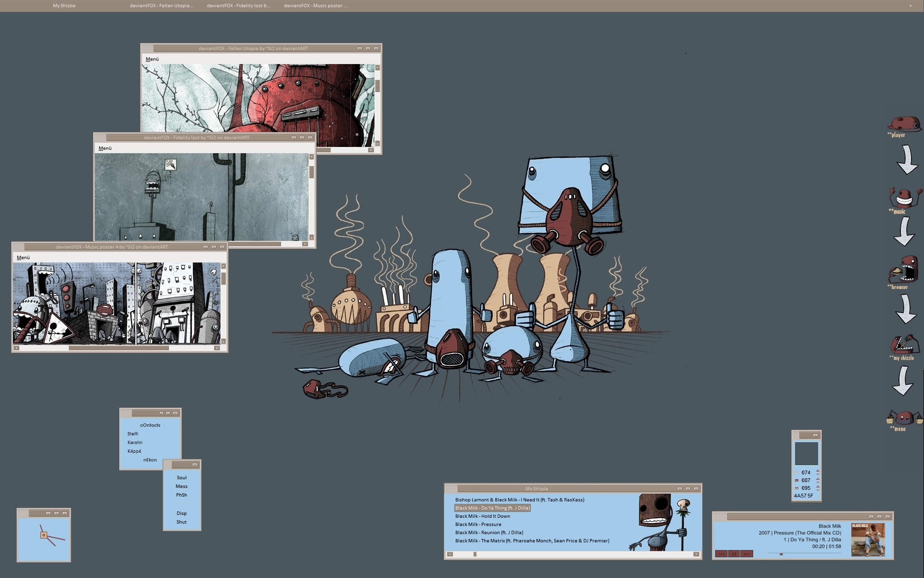Click scroll-up arrow in Fidelity lost window

pos(311,157)
